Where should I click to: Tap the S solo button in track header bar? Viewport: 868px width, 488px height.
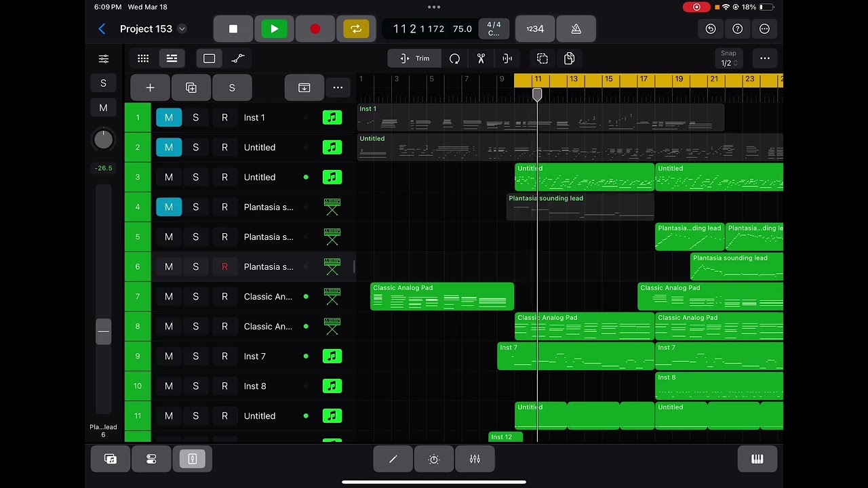click(x=232, y=87)
